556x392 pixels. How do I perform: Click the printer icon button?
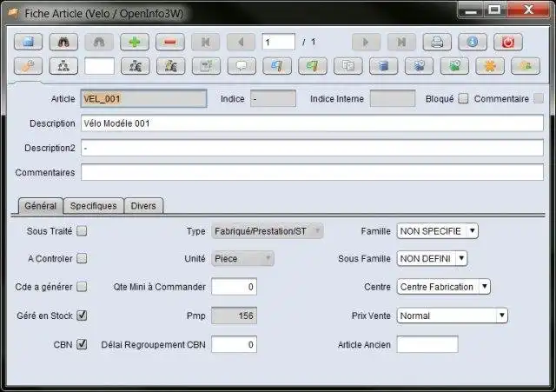437,42
